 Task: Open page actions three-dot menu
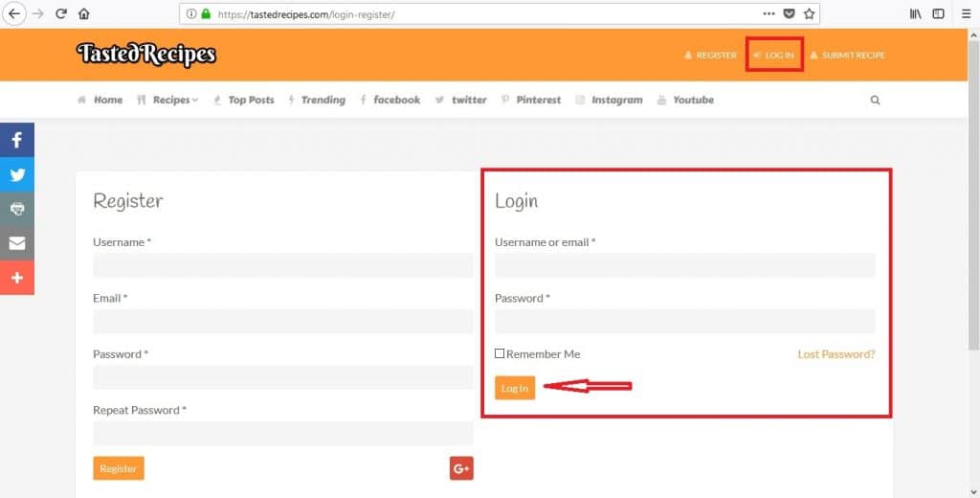coord(768,13)
